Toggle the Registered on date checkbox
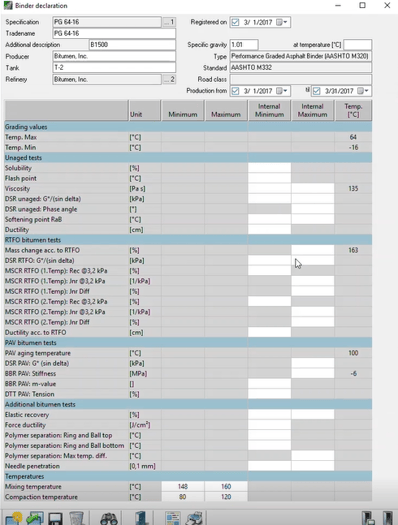The image size is (398, 525). click(x=235, y=22)
